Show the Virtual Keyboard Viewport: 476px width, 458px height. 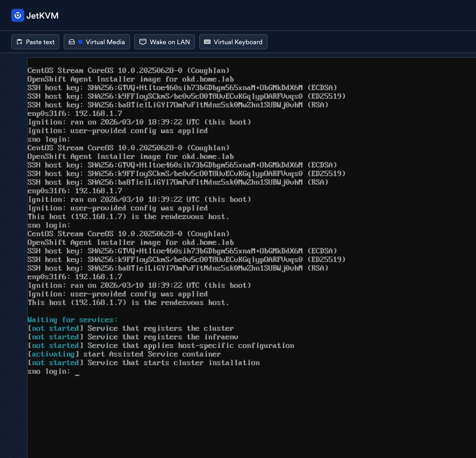(x=233, y=42)
